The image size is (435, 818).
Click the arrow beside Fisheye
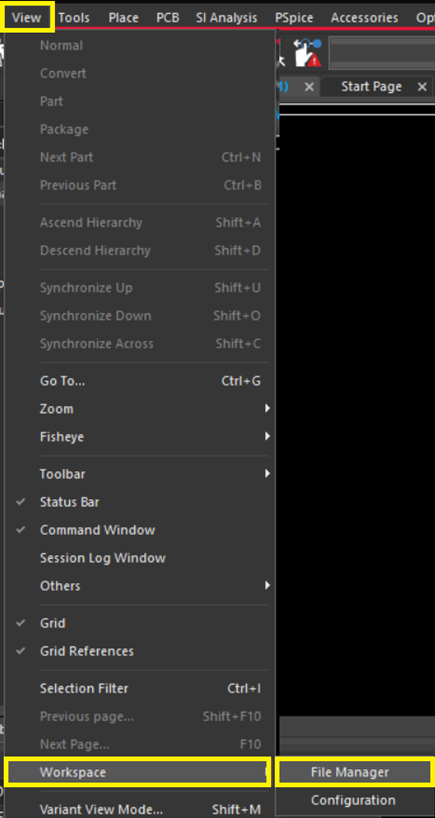(x=268, y=436)
